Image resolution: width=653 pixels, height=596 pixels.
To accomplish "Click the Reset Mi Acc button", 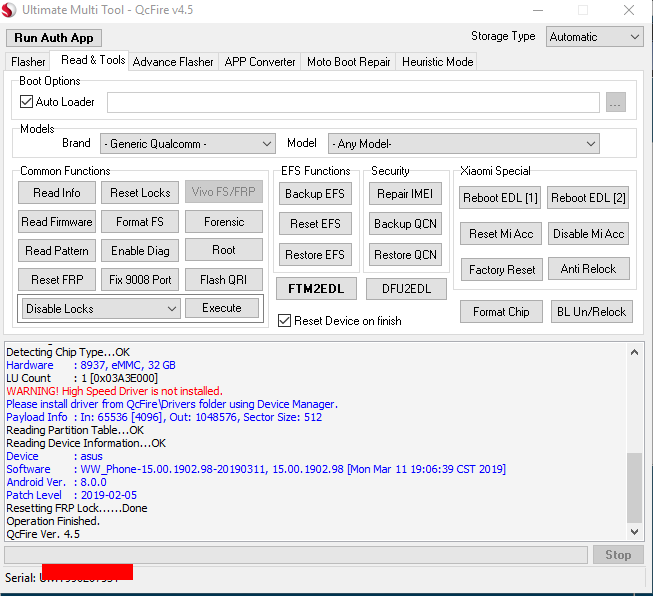I will pyautogui.click(x=501, y=234).
